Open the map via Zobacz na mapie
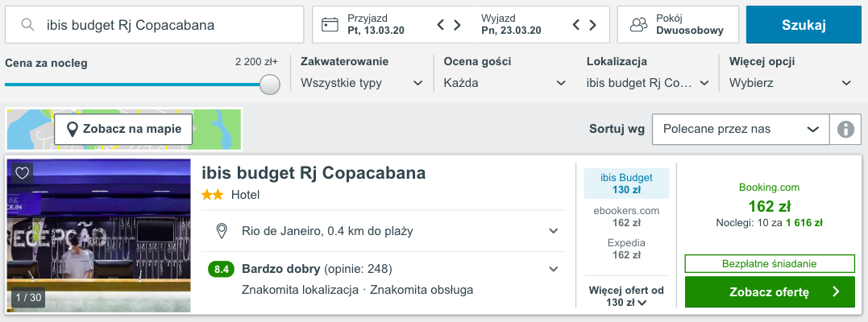Image resolution: width=868 pixels, height=322 pixels. point(123,129)
